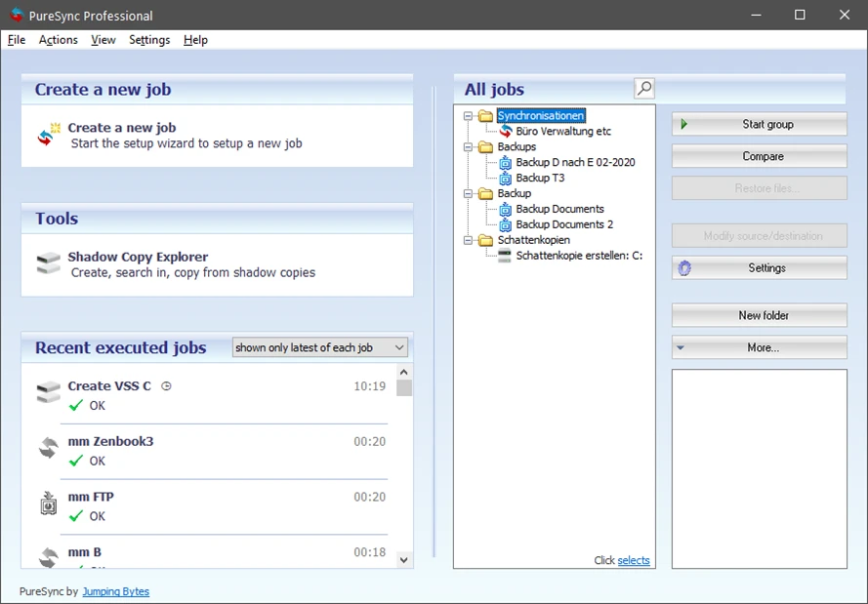Click the 'Shadow Copy Explorer' title text

coord(138,258)
